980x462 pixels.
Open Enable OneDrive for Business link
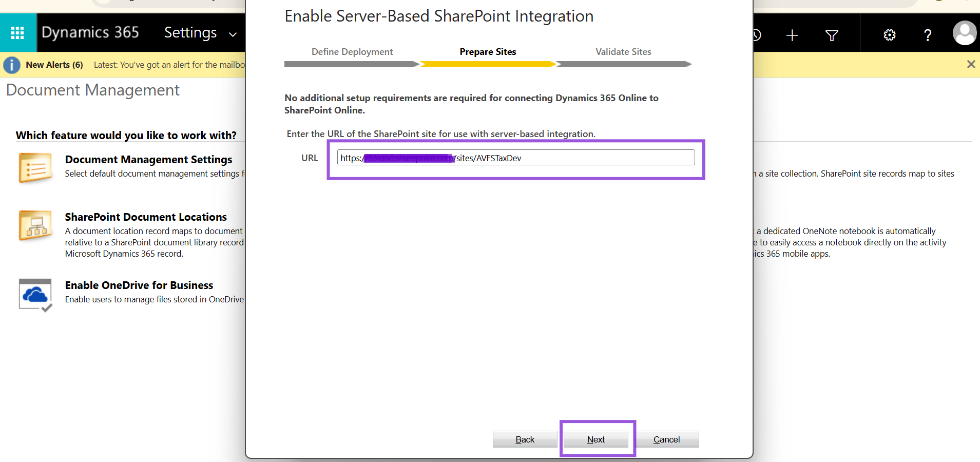139,285
